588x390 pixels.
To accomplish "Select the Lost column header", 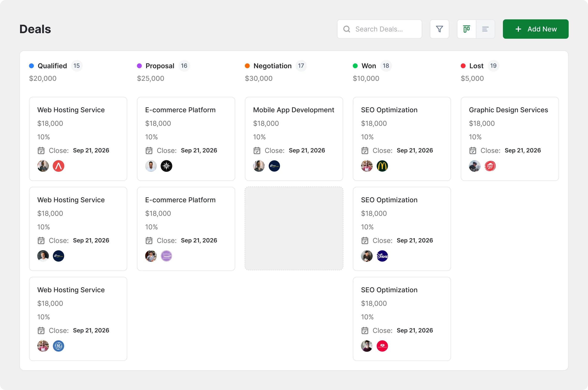I will (x=476, y=66).
